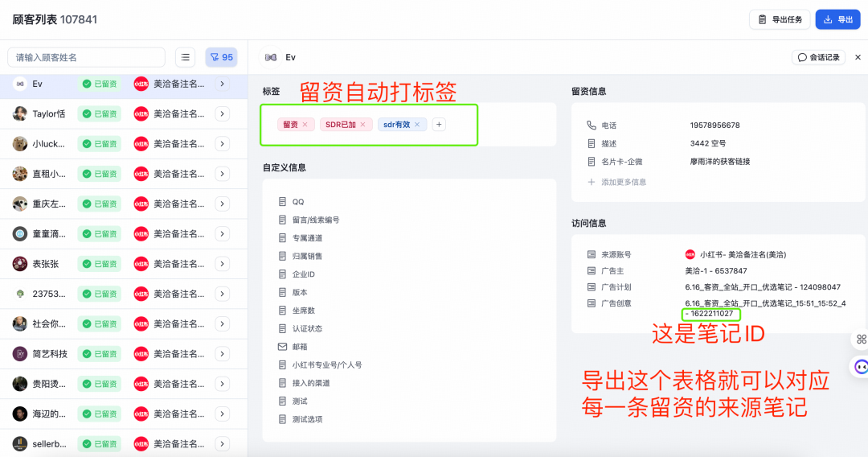Open the floating assistant robot icon

point(861,367)
